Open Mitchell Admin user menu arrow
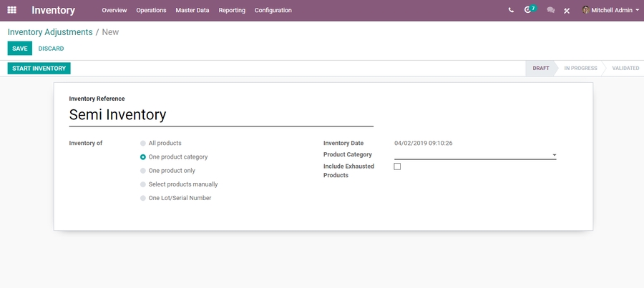This screenshot has width=644, height=288. click(x=637, y=11)
